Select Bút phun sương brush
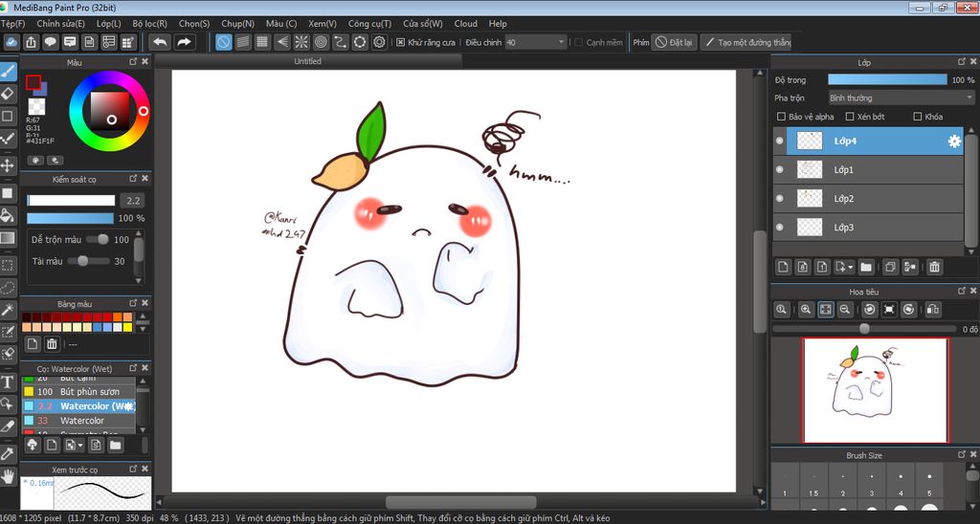 click(78, 392)
